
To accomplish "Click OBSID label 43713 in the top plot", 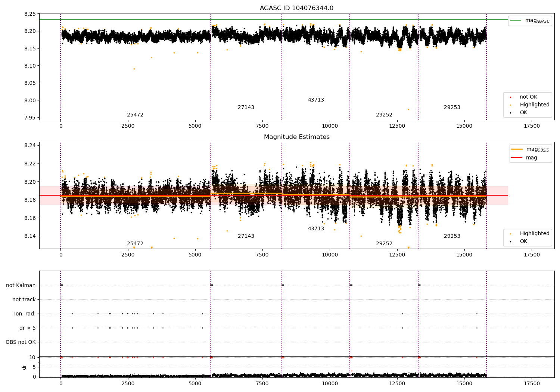I will pyautogui.click(x=316, y=100).
